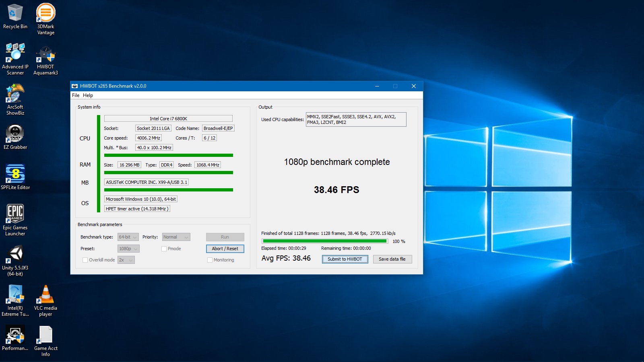Image resolution: width=644 pixels, height=362 pixels.
Task: Click the Multi 40.0 x 100.2 MHz field
Action: [154, 148]
